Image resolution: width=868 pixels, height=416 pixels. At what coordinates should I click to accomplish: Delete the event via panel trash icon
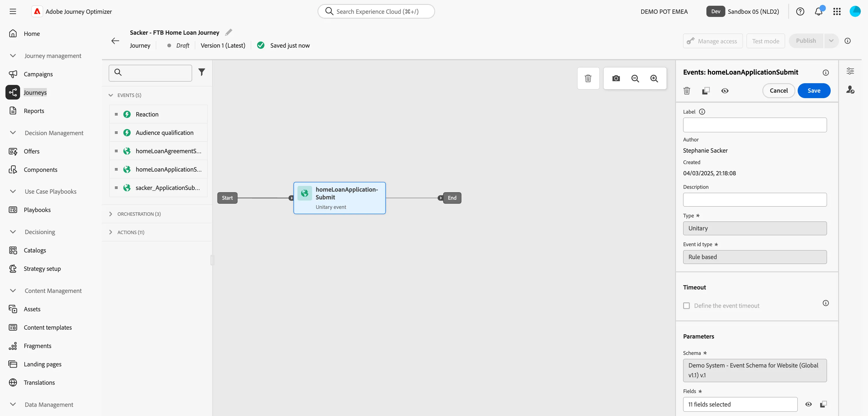click(687, 91)
